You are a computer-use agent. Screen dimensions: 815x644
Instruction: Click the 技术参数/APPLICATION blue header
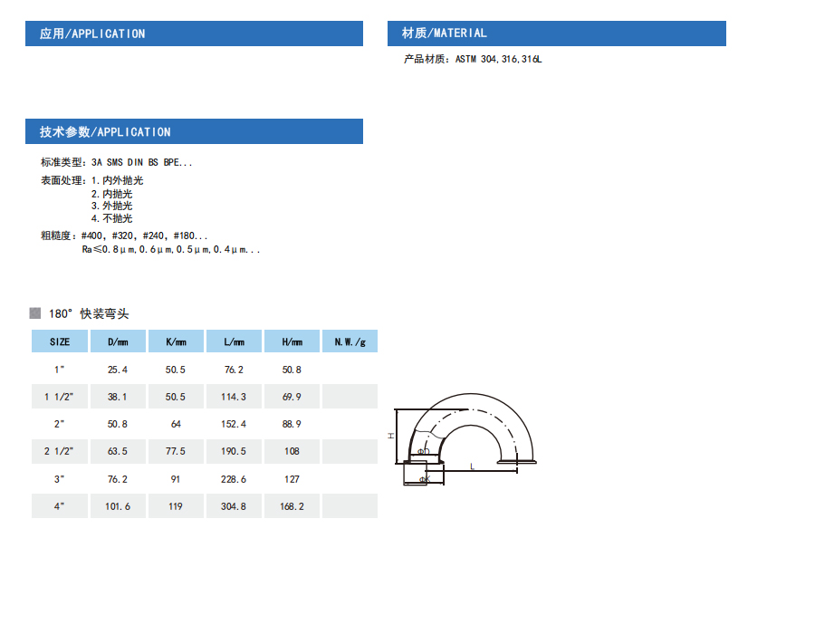194,131
